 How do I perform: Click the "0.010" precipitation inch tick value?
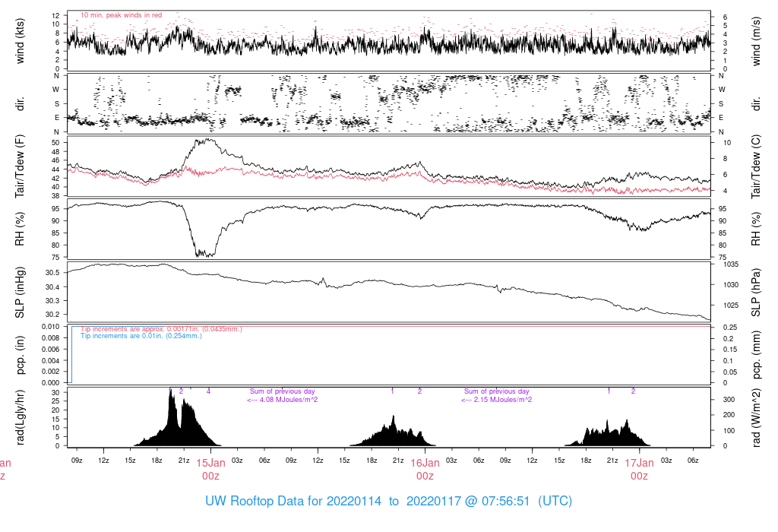[x=51, y=327]
